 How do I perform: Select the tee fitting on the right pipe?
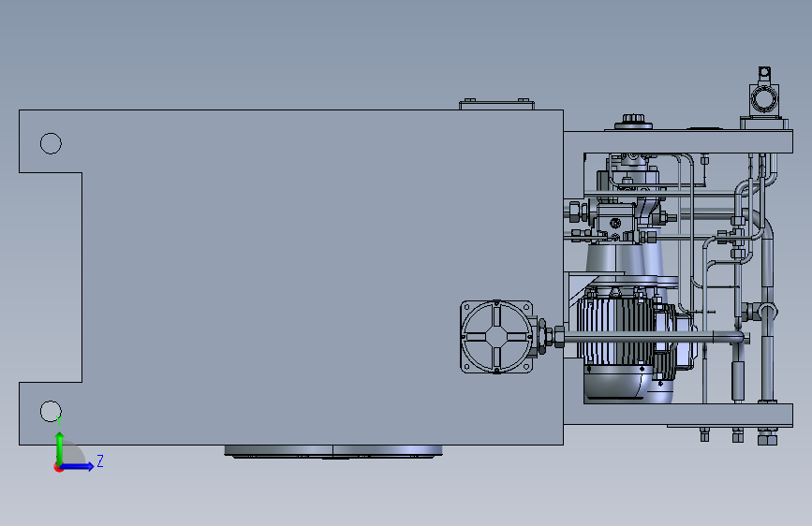pos(760,312)
